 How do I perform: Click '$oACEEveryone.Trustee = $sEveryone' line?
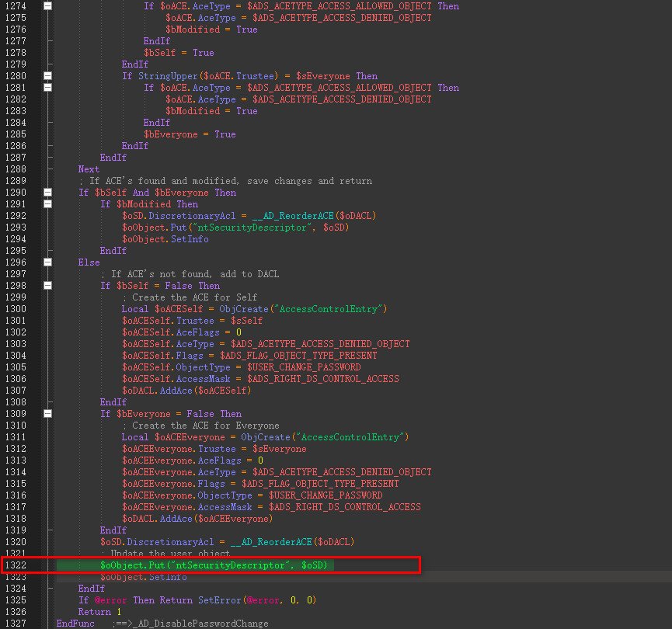[214, 449]
